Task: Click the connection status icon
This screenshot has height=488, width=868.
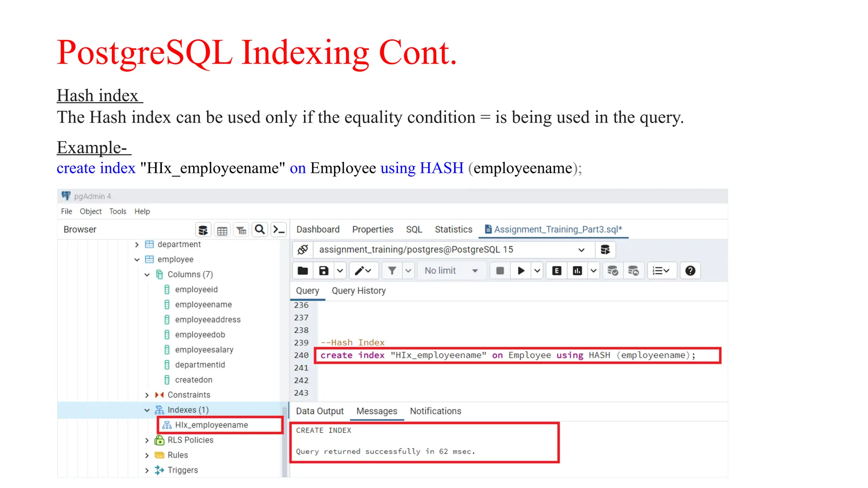Action: [x=303, y=250]
